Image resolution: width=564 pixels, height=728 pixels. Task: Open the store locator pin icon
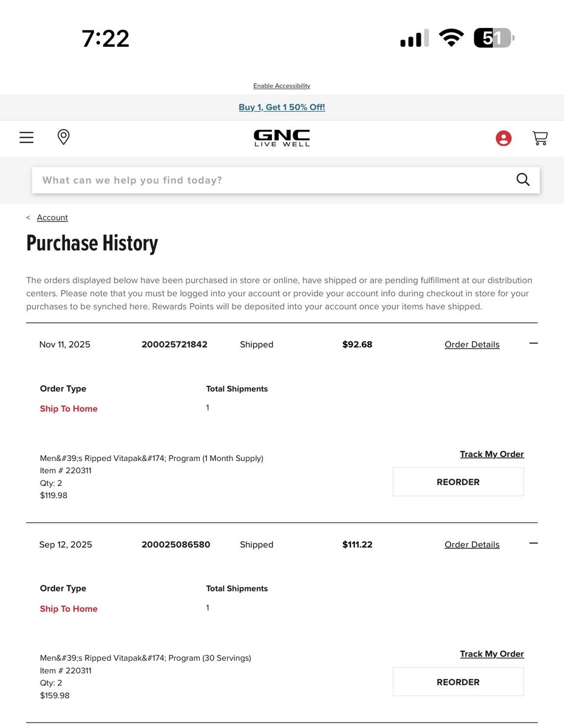[x=63, y=137]
